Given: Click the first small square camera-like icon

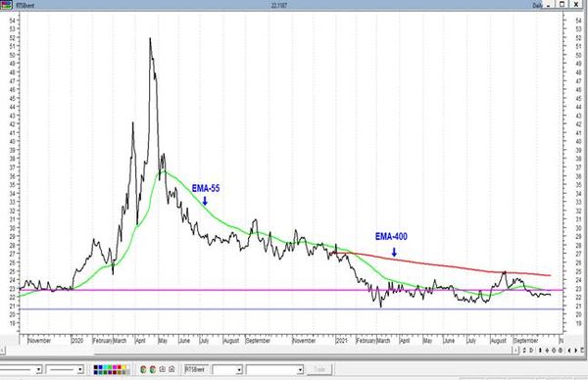Looking at the screenshot, I should [162, 369].
